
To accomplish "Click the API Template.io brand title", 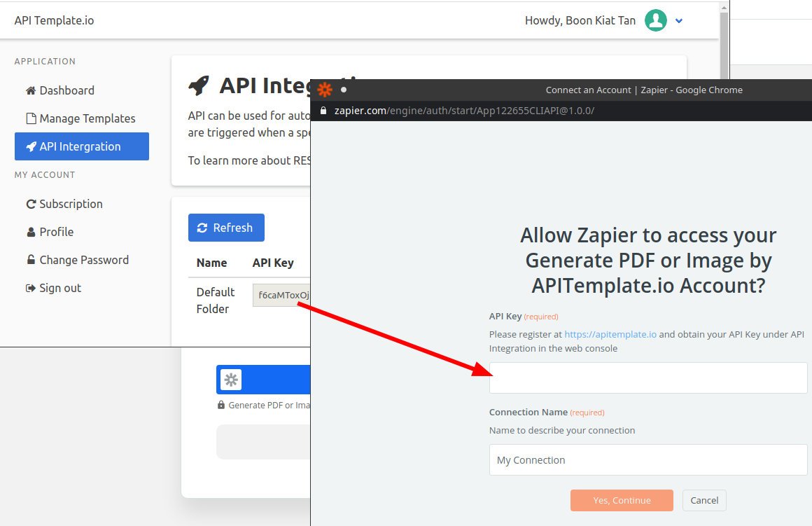I will coord(55,21).
